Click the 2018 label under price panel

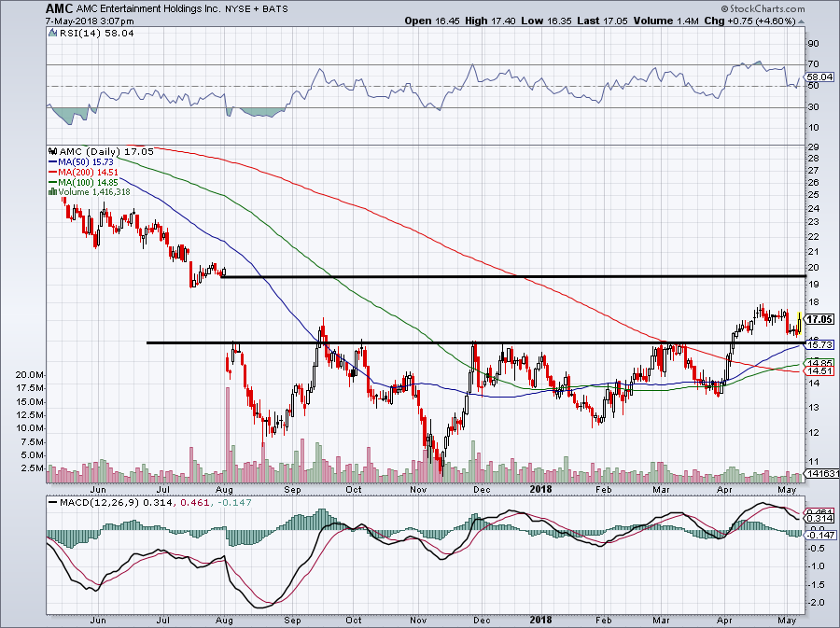click(540, 489)
